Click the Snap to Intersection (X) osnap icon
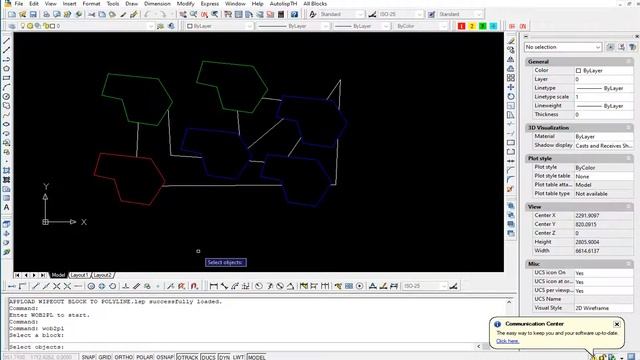 point(56,286)
